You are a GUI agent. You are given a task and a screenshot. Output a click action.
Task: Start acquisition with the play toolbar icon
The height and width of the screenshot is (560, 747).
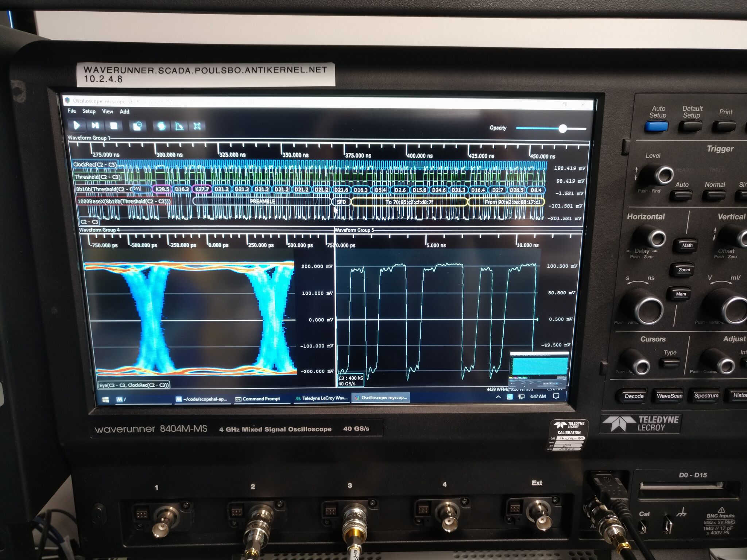(x=77, y=126)
